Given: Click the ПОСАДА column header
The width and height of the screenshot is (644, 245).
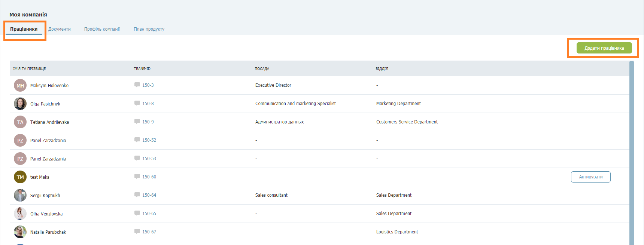Looking at the screenshot, I should [x=262, y=69].
